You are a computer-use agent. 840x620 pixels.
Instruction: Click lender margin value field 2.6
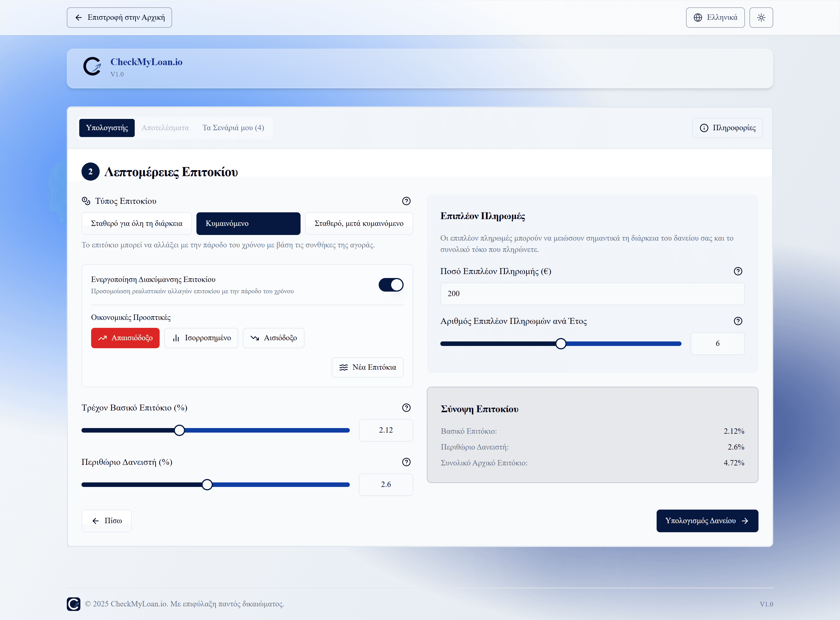(386, 485)
